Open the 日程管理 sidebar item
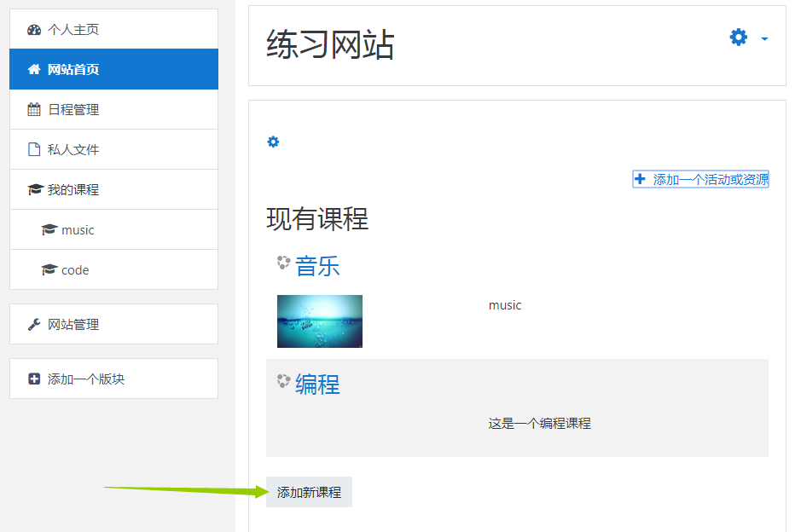This screenshot has height=532, width=795. (x=73, y=110)
